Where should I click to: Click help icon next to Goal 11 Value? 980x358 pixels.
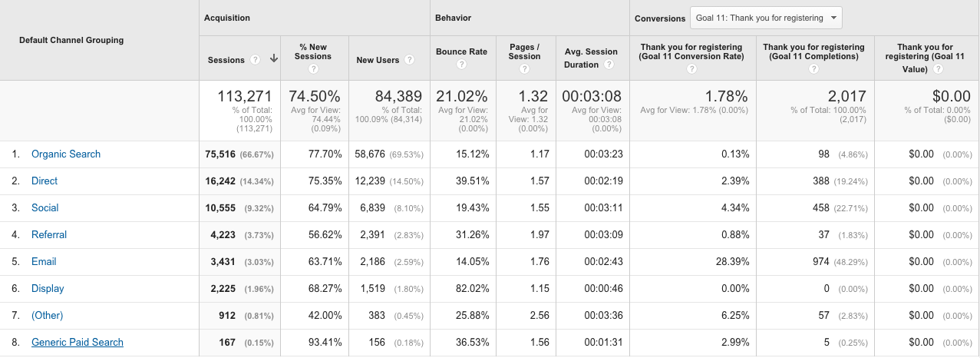pos(938,69)
